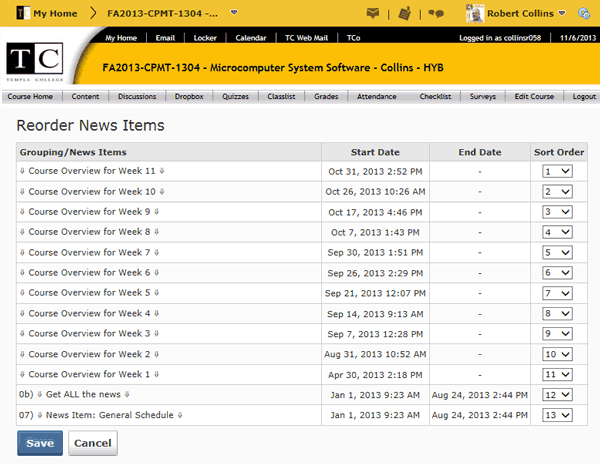
Task: Cancel reordering news items
Action: [x=93, y=443]
